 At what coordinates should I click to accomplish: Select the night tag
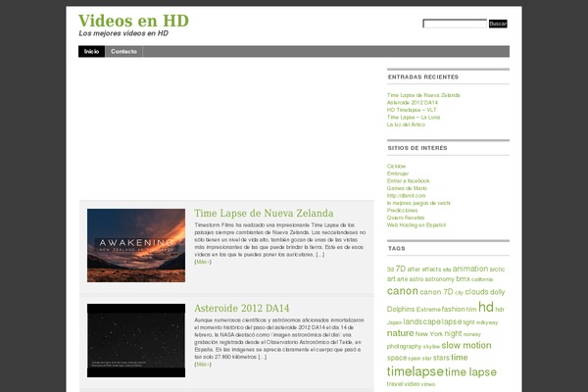pos(453,333)
